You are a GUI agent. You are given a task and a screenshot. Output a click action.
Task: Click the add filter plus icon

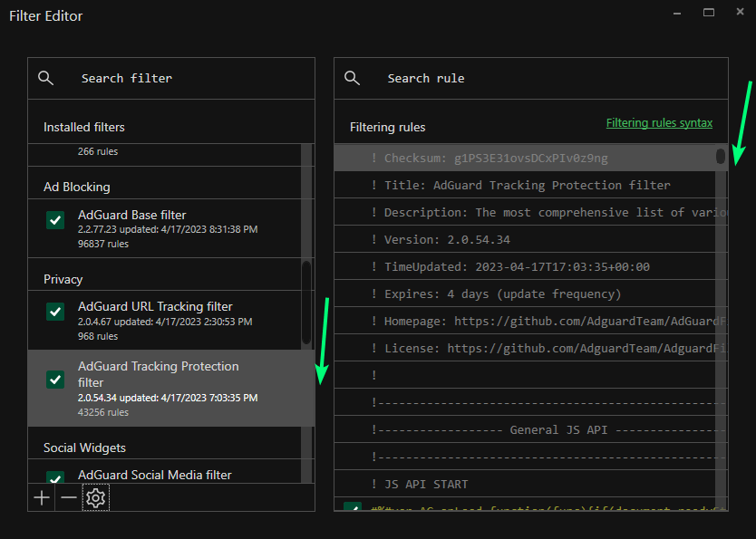point(42,497)
